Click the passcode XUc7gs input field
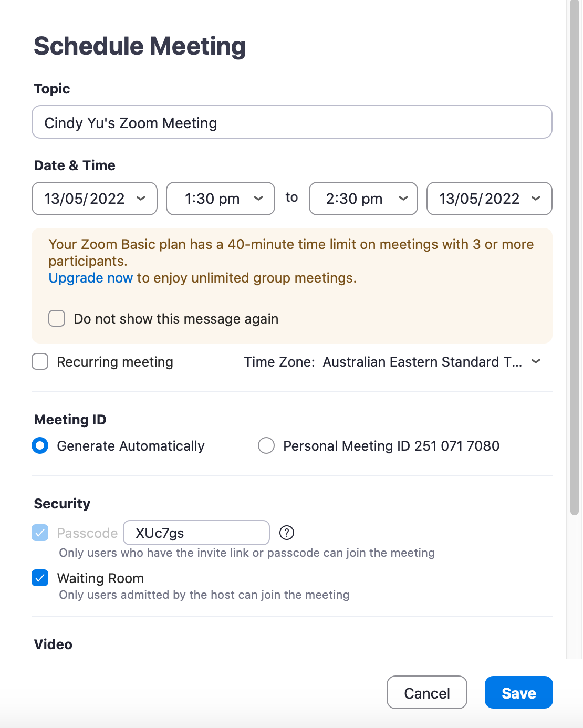Screen dimensions: 583x728 (x=196, y=533)
